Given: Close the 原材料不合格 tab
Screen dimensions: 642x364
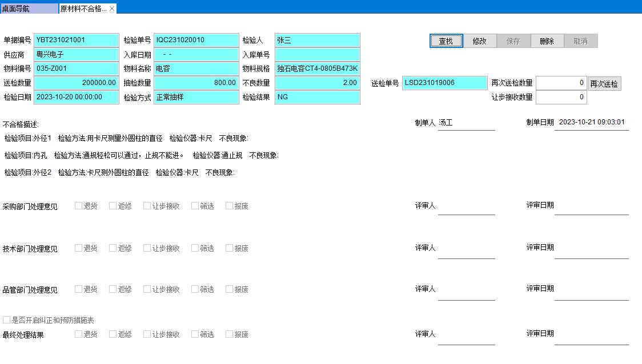Looking at the screenshot, I should 112,9.
